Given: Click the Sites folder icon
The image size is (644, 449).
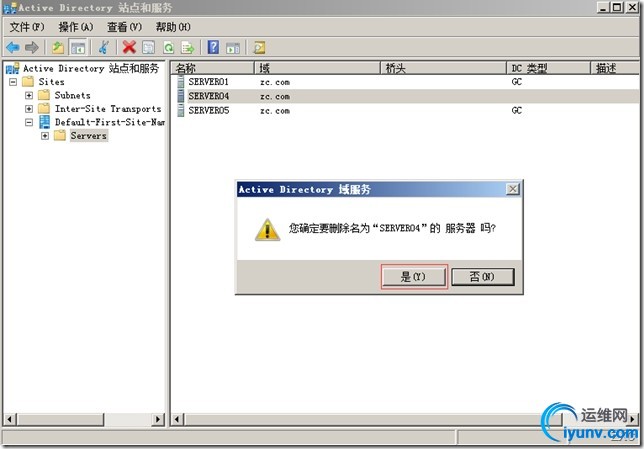Looking at the screenshot, I should click(28, 81).
